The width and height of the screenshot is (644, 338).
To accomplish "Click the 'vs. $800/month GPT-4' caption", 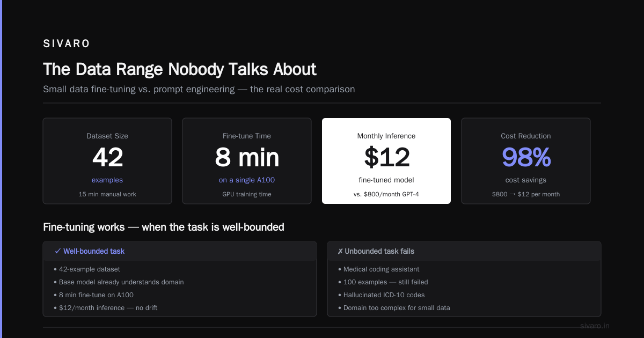I will [x=386, y=194].
